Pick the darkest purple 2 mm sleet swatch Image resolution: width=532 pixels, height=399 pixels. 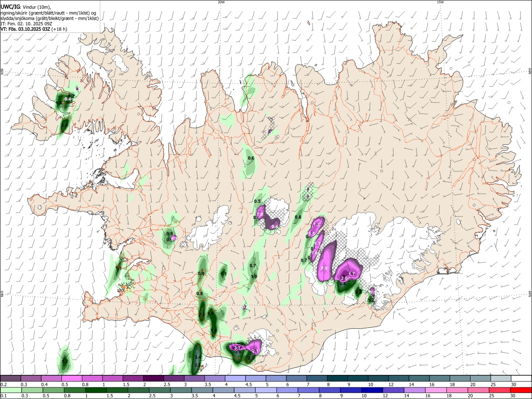tap(153, 379)
